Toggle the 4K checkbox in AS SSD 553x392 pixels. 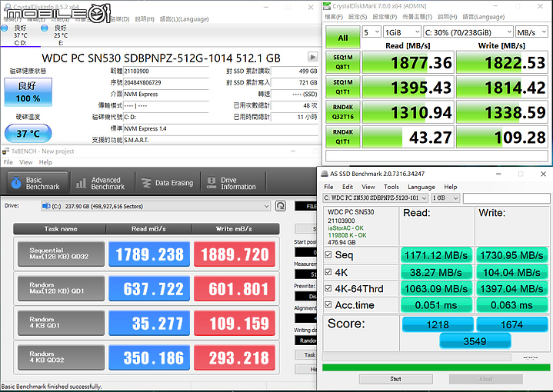tap(328, 272)
